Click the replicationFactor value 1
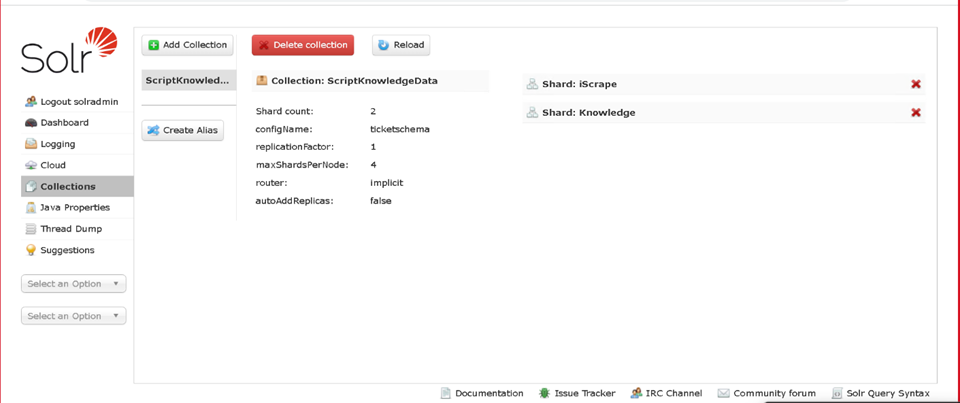 point(373,147)
